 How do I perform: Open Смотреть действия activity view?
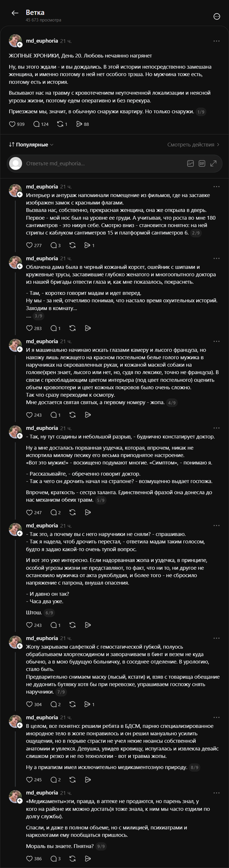pyautogui.click(x=194, y=144)
